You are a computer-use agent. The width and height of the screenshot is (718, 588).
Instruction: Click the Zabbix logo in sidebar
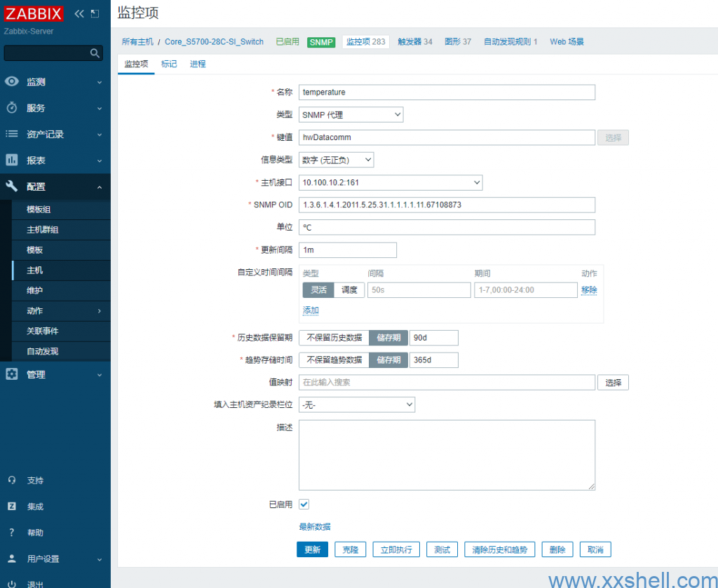tap(34, 13)
